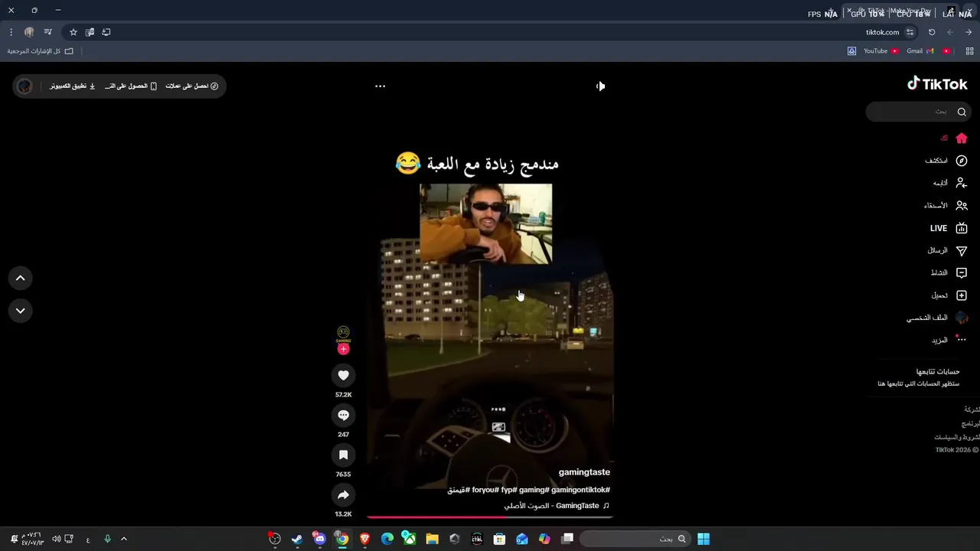Bookmark the video with the favorites icon
This screenshot has width=980, height=551.
(x=343, y=455)
